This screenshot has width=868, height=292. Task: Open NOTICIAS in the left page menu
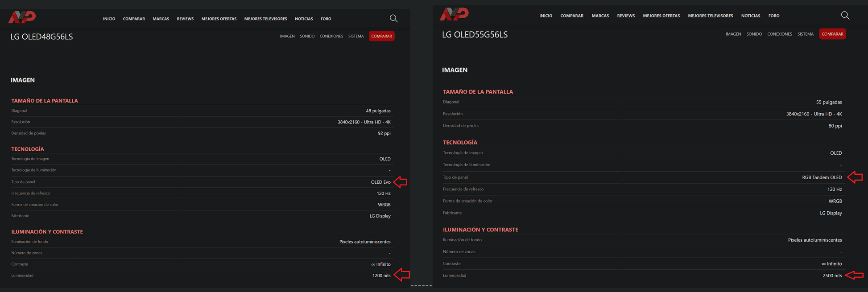(304, 19)
